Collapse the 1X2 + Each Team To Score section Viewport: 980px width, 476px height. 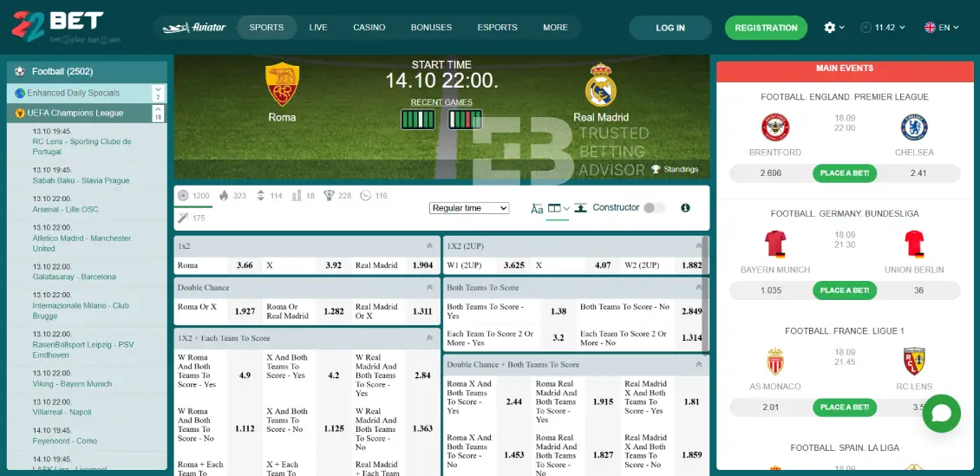429,338
